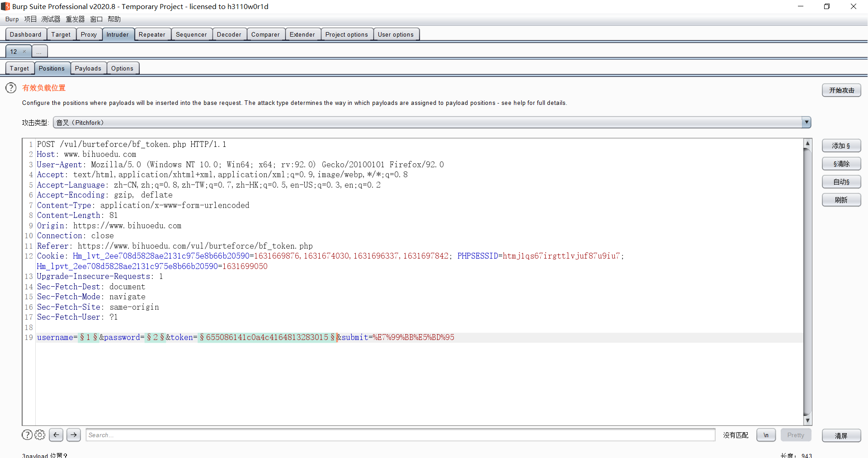Open the 帮助 menu
Viewport: 868px width, 458px height.
pos(114,19)
